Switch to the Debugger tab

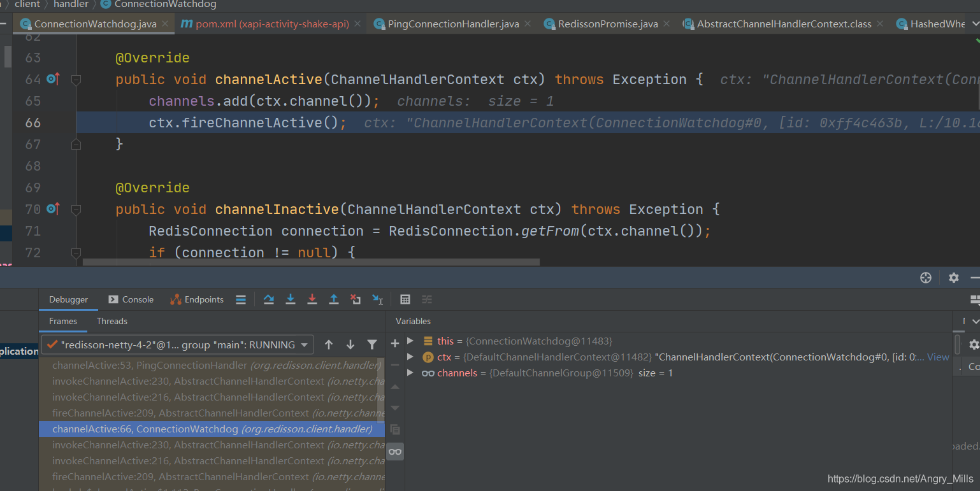(69, 299)
